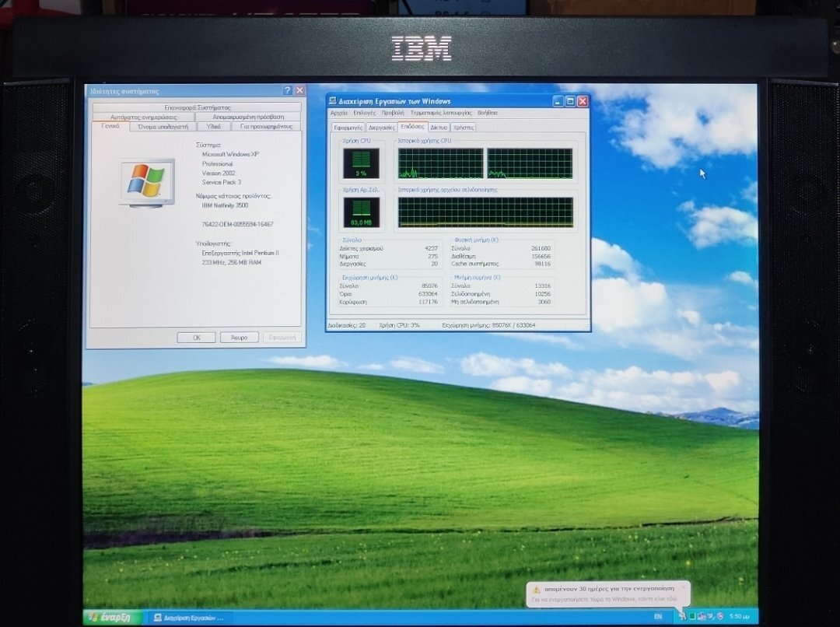Click available memory value 156656
Screen dimensions: 840x627
[x=541, y=256]
